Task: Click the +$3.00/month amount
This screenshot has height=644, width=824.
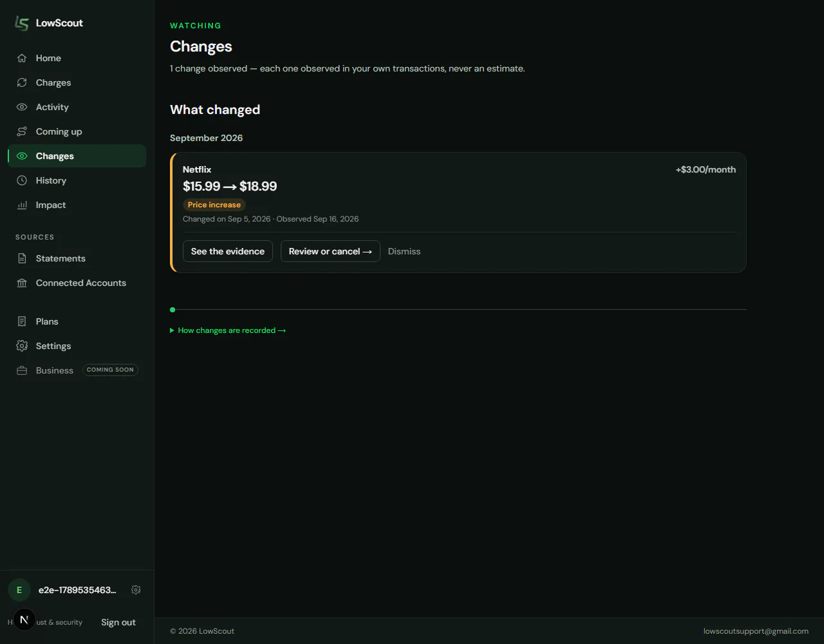Action: click(x=706, y=169)
